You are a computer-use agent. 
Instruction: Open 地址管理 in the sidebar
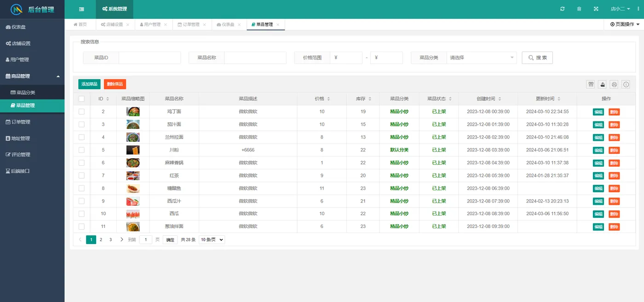click(x=32, y=138)
